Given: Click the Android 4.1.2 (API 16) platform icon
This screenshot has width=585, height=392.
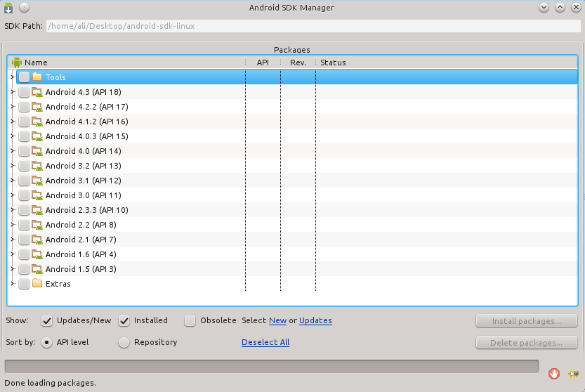Looking at the screenshot, I should [37, 122].
